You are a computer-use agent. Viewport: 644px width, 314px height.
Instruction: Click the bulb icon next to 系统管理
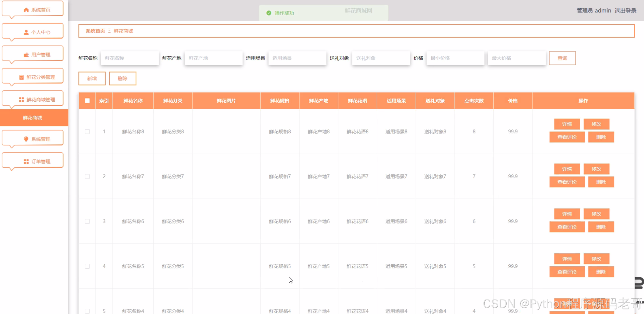(x=26, y=139)
